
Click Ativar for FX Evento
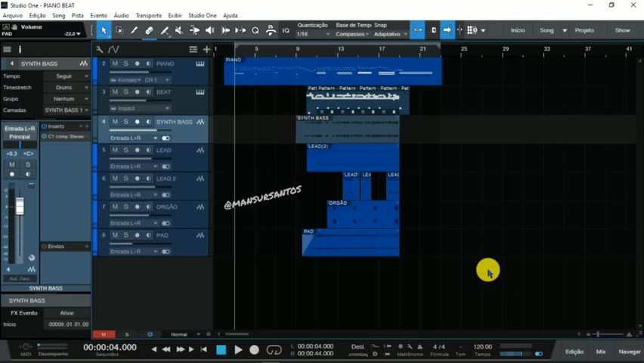click(x=67, y=313)
